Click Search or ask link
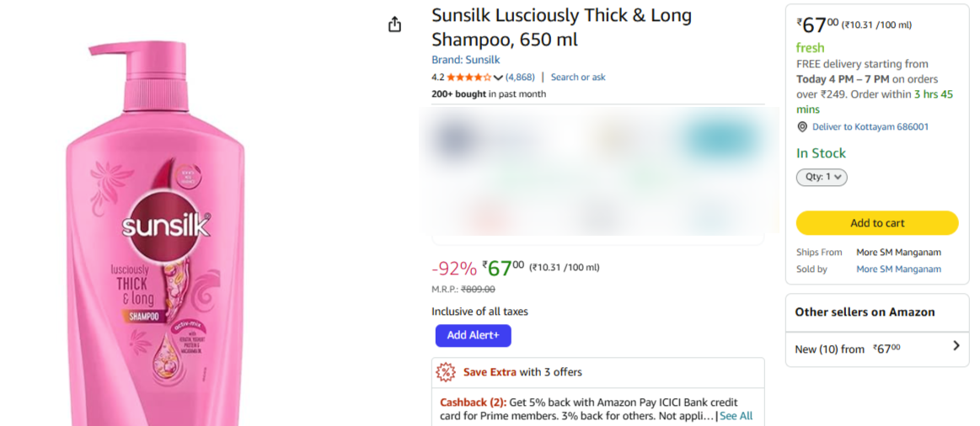The image size is (980, 426). [x=578, y=77]
